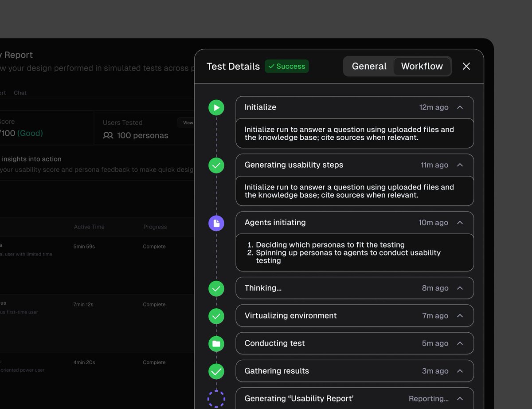Select the green folder icon beside Conducting test
Image resolution: width=532 pixels, height=409 pixels.
(x=216, y=343)
